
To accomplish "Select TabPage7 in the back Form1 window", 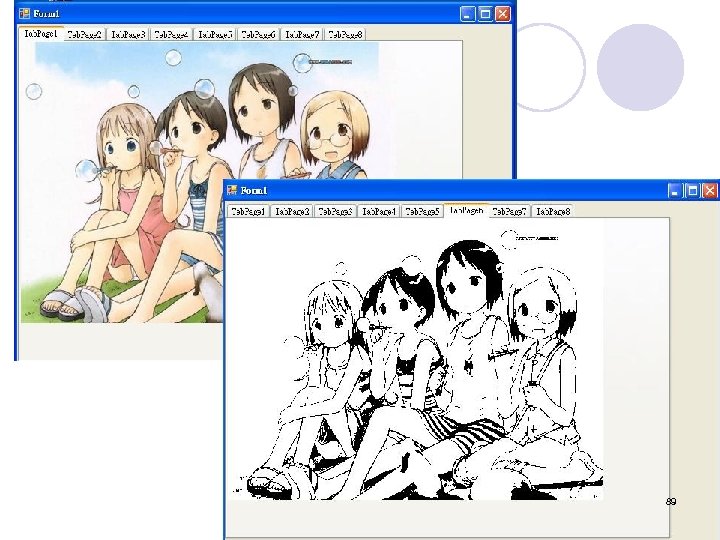I will (302, 34).
